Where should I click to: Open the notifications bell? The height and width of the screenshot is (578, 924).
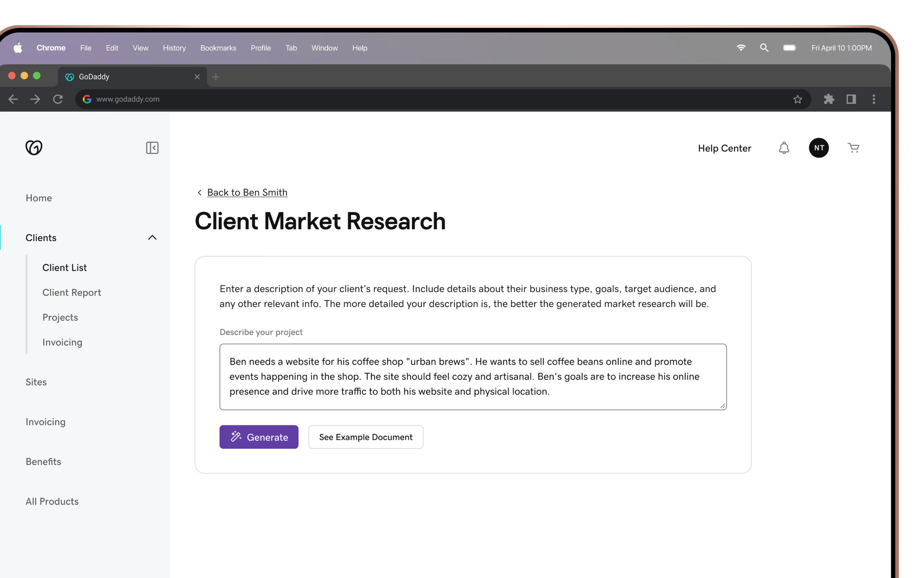[784, 148]
